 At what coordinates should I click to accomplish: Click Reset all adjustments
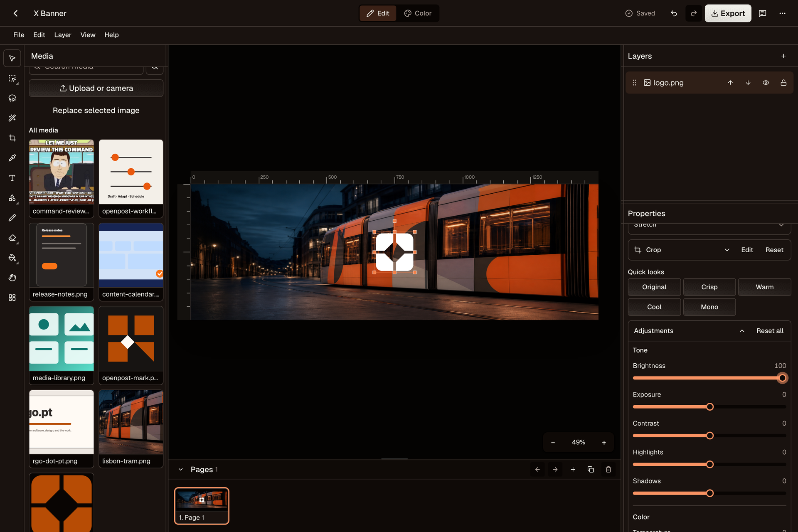coord(770,331)
